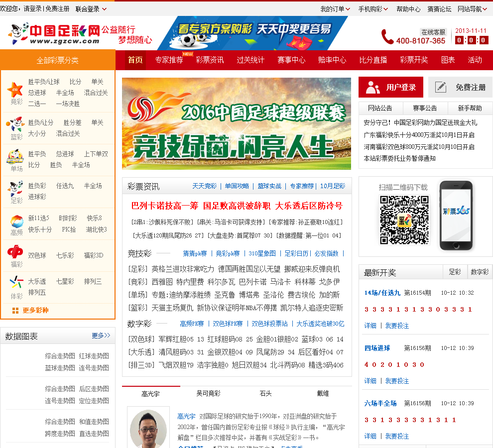
Task: Click the 免费注册 button
Action: tap(460, 87)
